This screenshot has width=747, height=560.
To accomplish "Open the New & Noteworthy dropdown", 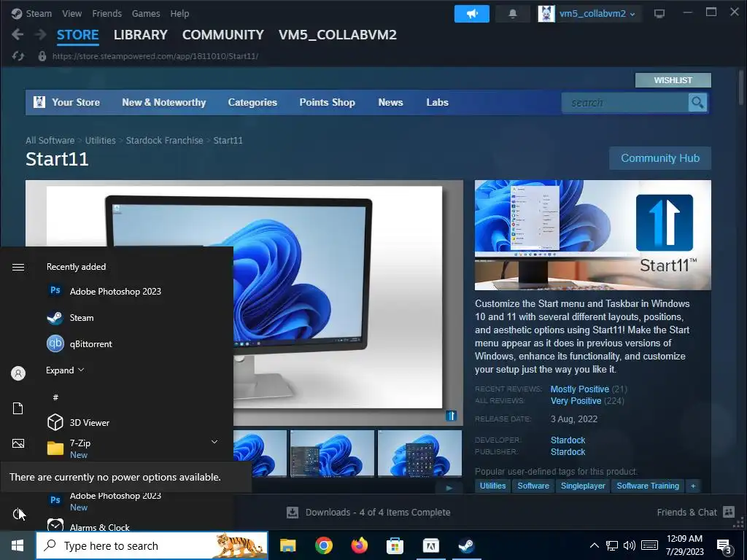I will 164,102.
